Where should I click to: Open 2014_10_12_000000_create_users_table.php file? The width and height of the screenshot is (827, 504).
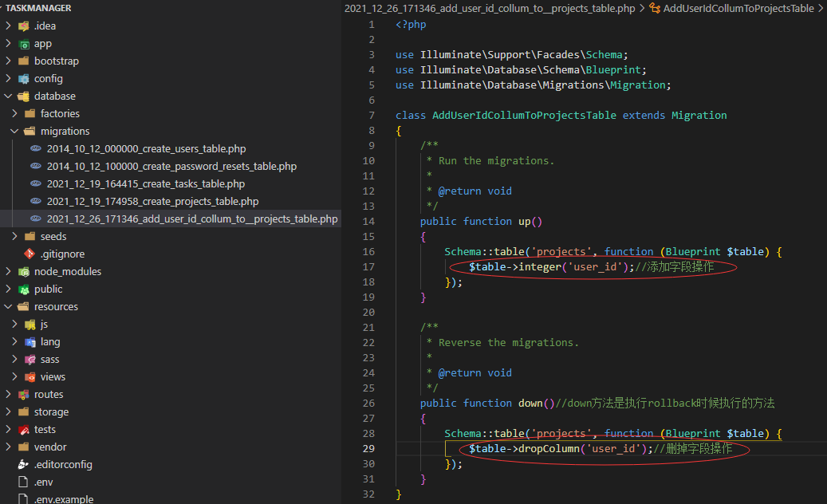(x=146, y=148)
